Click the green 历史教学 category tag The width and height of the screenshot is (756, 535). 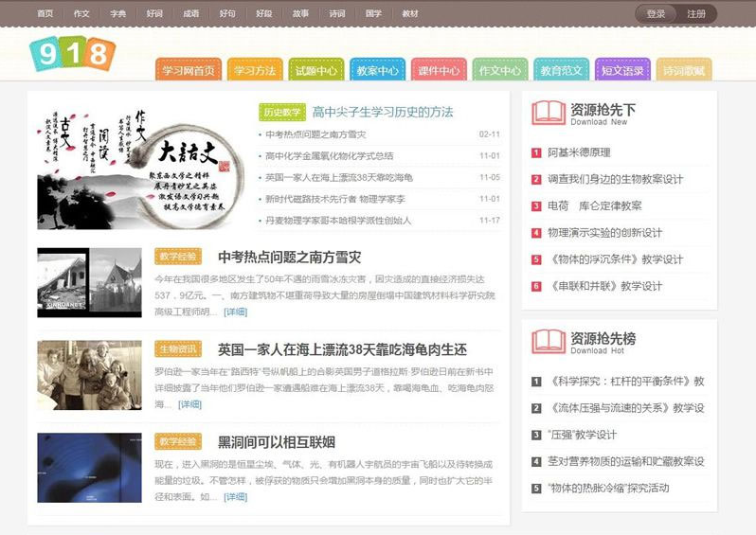(282, 113)
